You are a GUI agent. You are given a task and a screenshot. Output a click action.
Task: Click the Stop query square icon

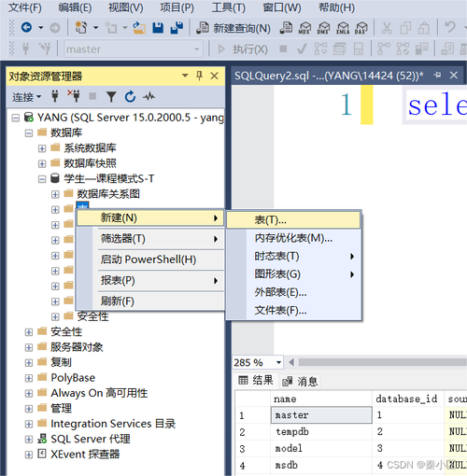[x=283, y=49]
